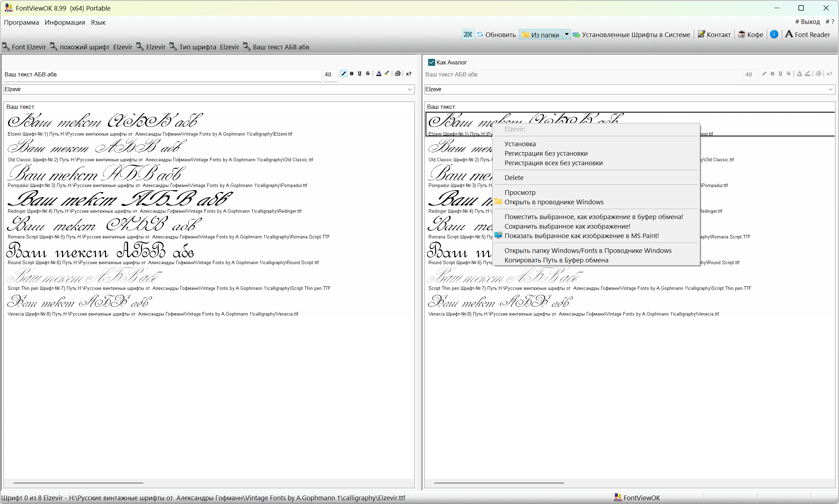The height and width of the screenshot is (504, 839).
Task: Uncheck the Как Аналог checkbox
Action: pos(431,62)
